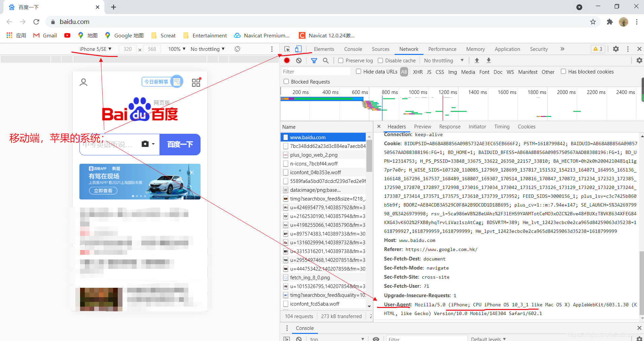Screen dimensions: 644x341
Task: Open the Response tab of request
Action: tap(450, 126)
